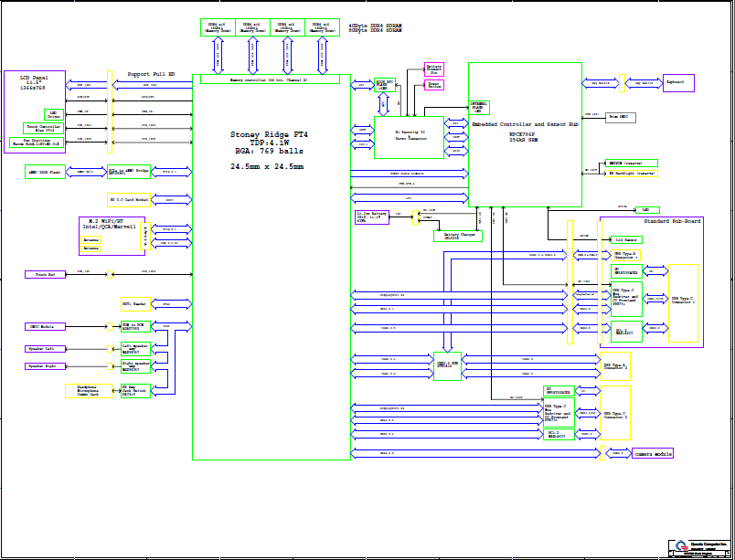
Task: Click the M.2 WiFi/BT module block
Action: 112,236
